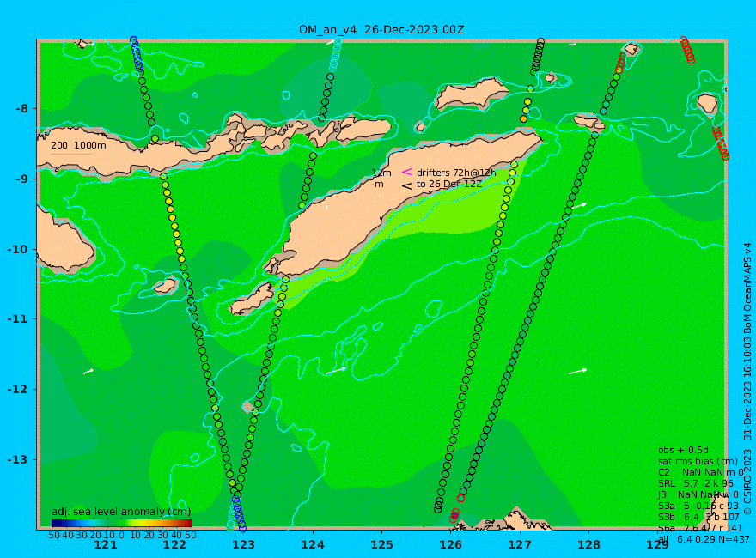Click the C2 satellite statistics row

pyautogui.click(x=700, y=473)
